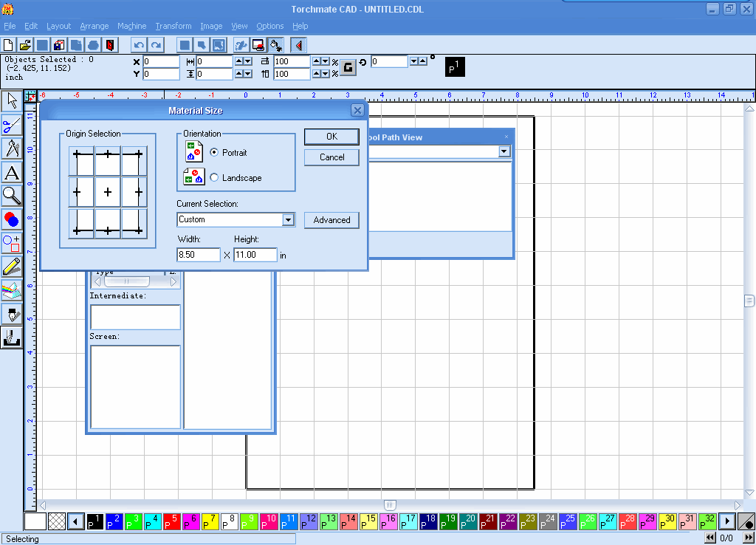Screen dimensions: 756x545
Task: Pick the dark green P19 color swatch
Action: (448, 521)
